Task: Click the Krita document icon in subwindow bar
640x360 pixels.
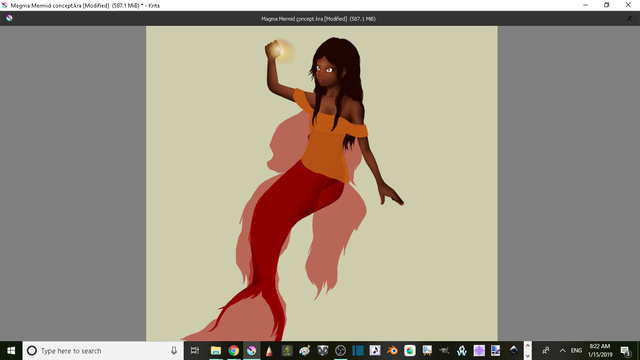Action: tap(9, 18)
